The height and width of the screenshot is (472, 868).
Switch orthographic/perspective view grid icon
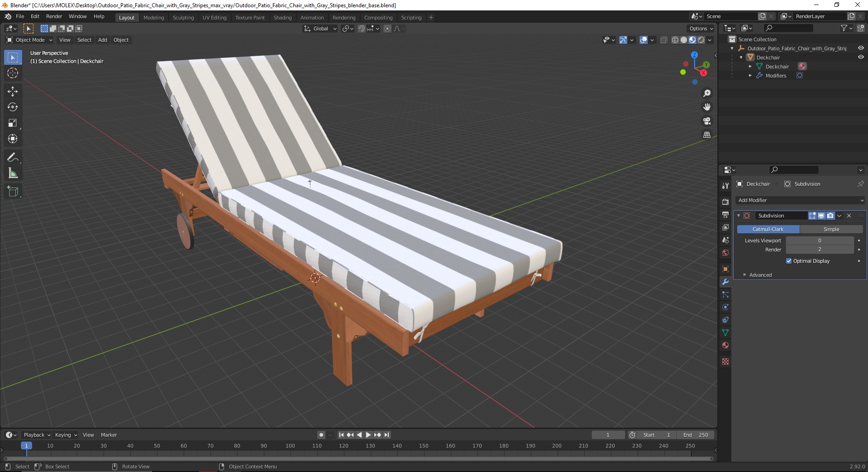[x=706, y=135]
